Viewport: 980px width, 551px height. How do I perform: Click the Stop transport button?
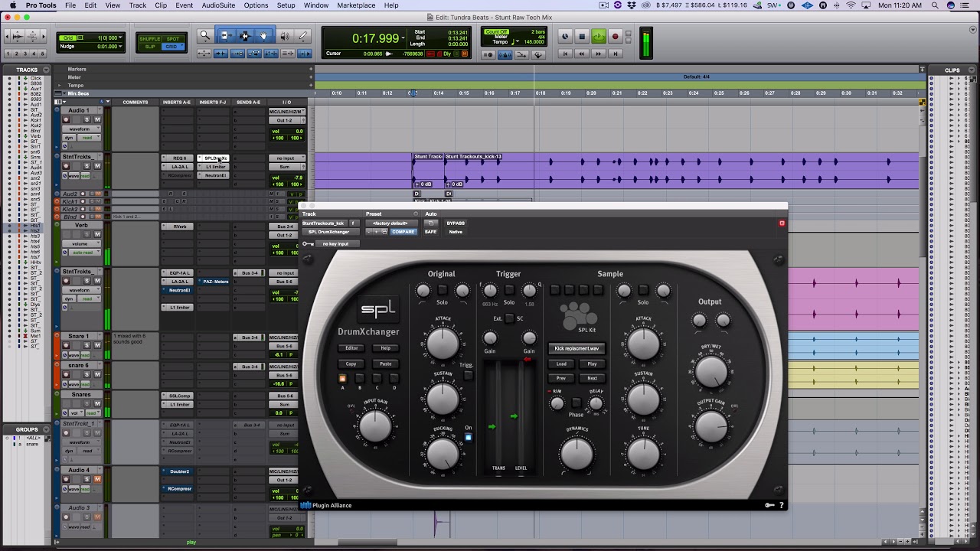click(x=582, y=37)
